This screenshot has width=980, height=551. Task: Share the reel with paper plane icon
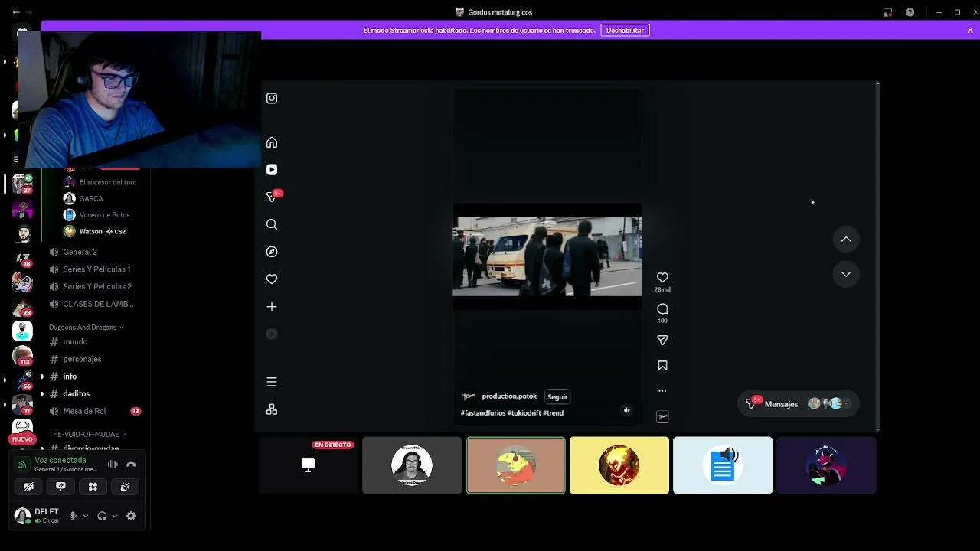coord(662,340)
